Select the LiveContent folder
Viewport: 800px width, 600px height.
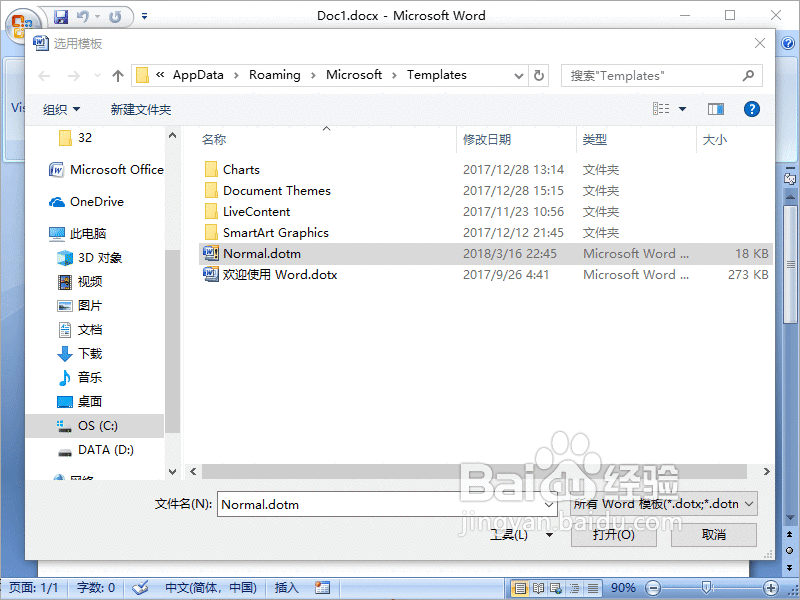point(485,211)
